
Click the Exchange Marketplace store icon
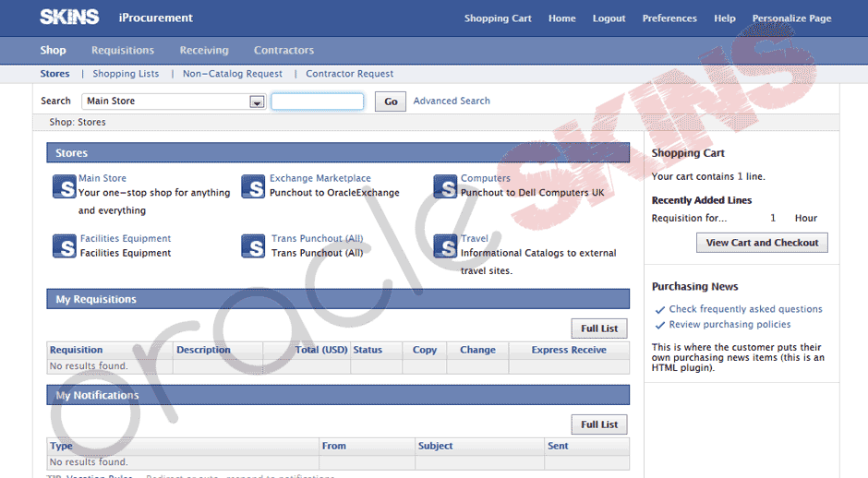point(253,186)
